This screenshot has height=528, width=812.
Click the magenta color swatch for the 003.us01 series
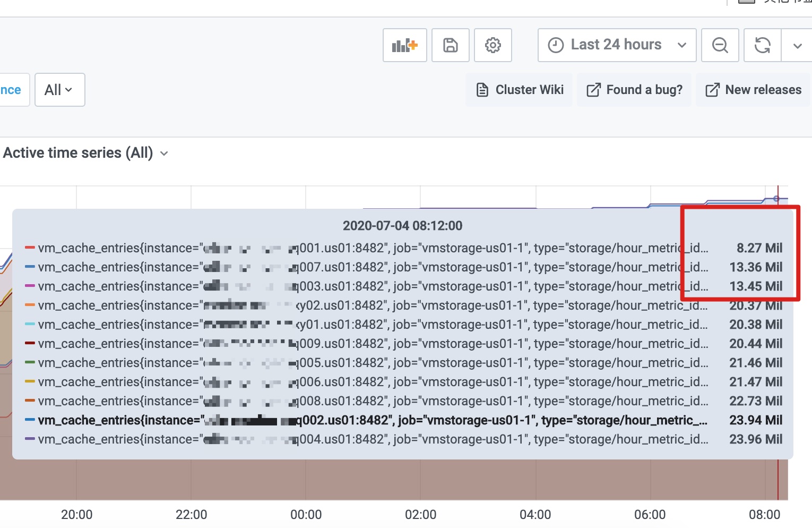click(30, 286)
